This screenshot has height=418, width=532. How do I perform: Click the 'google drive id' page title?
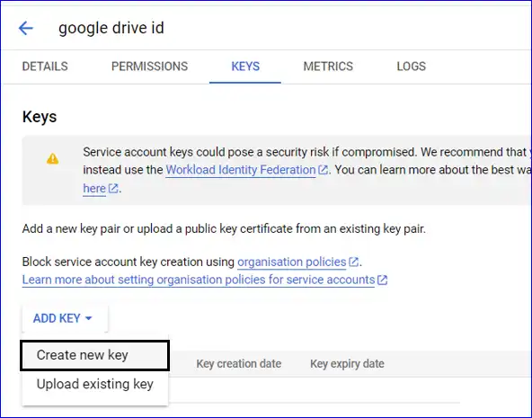(x=111, y=28)
